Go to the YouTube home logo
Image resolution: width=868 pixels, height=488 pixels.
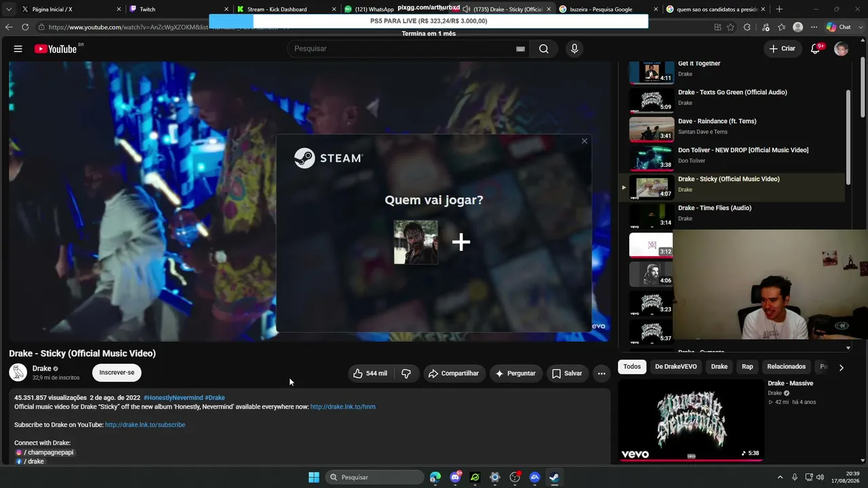pos(56,49)
